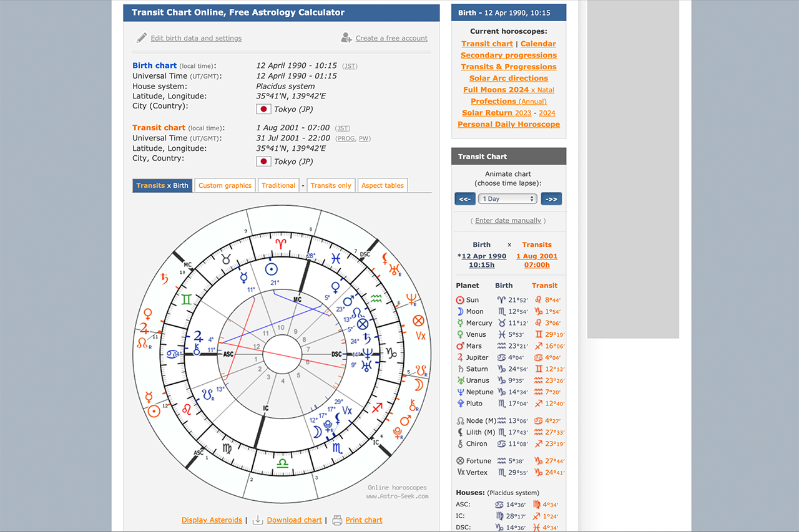Click 'Enter date manually' link
The width and height of the screenshot is (799, 532).
(x=509, y=221)
